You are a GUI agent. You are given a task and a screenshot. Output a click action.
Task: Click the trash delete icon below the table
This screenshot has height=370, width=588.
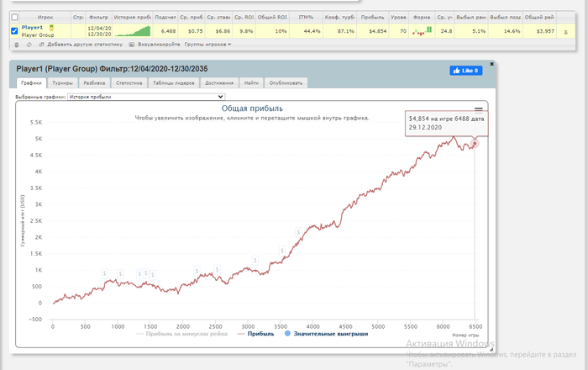point(17,45)
